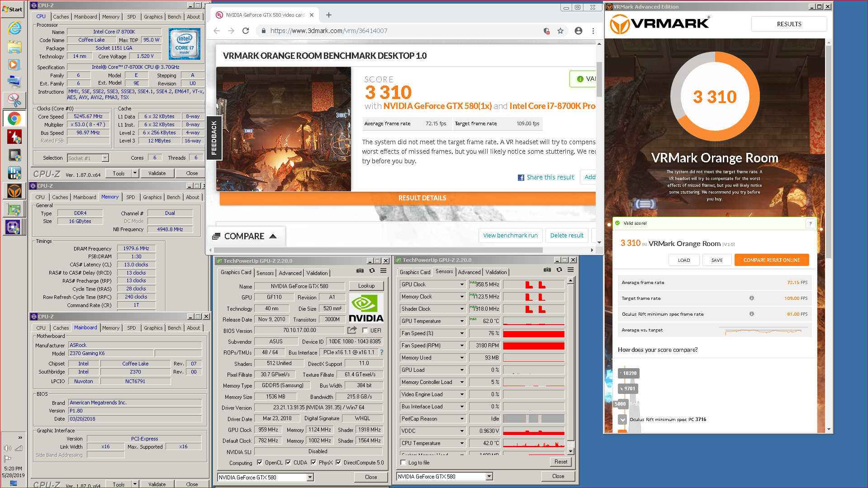868x488 pixels.
Task: Refresh data in left GPU-Z window
Action: point(372,271)
